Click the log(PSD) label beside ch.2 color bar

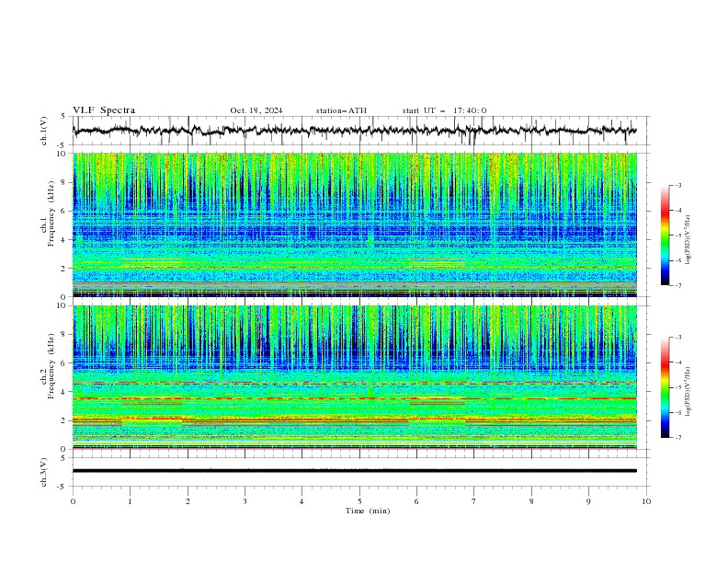coord(688,392)
